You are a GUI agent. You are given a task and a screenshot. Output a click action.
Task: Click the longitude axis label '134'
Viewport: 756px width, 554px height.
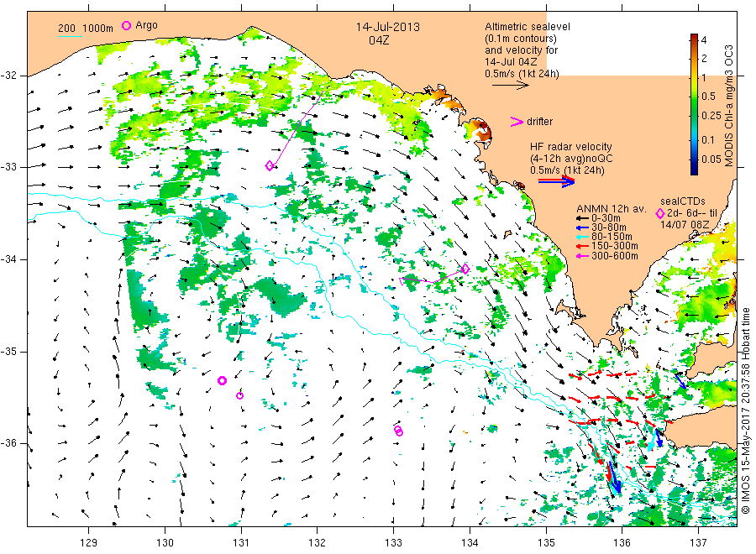pos(470,543)
